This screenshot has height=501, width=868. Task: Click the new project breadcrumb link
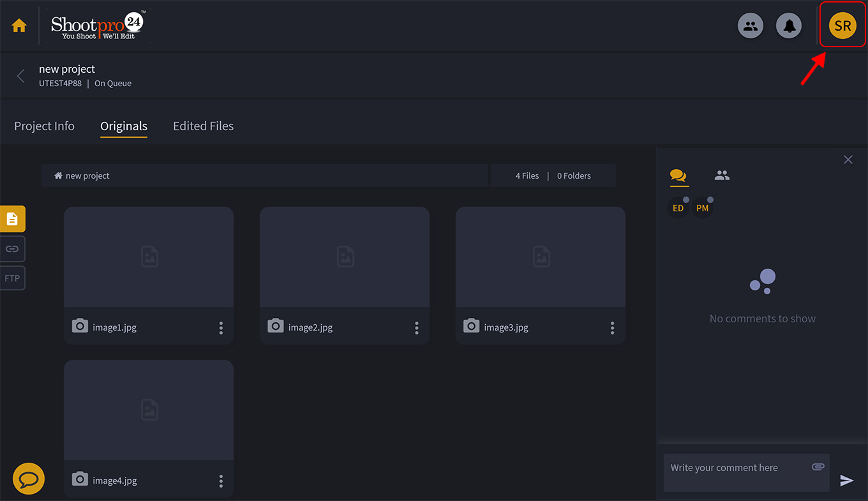click(x=87, y=176)
